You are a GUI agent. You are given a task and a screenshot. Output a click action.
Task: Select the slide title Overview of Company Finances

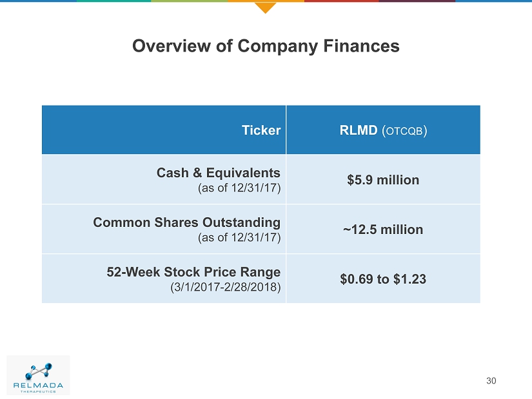pyautogui.click(x=266, y=46)
